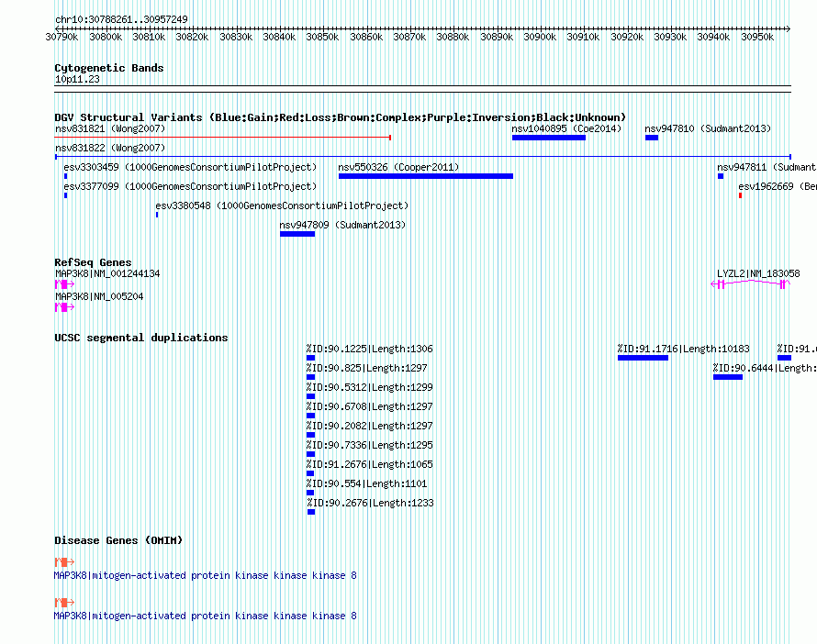This screenshot has width=817, height=644.
Task: Click the small blue bar for nsv947811
Action: pyautogui.click(x=721, y=176)
